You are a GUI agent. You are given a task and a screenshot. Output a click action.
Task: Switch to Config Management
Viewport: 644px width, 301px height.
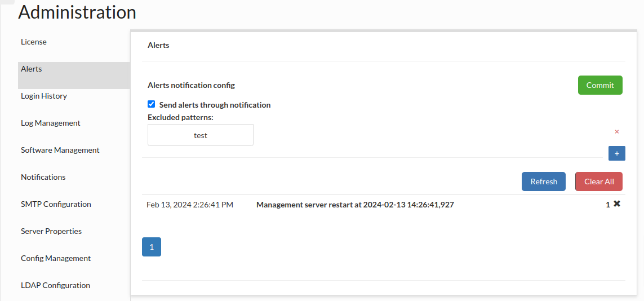pos(56,259)
